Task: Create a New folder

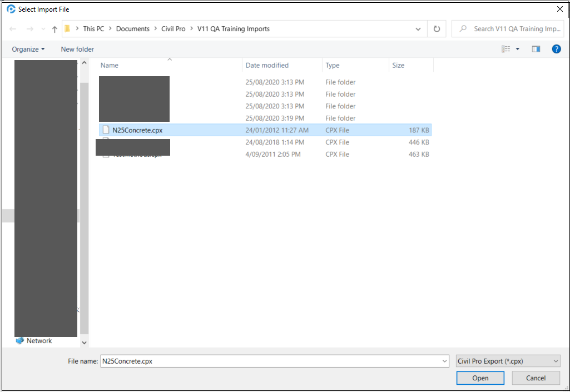Action: click(77, 49)
